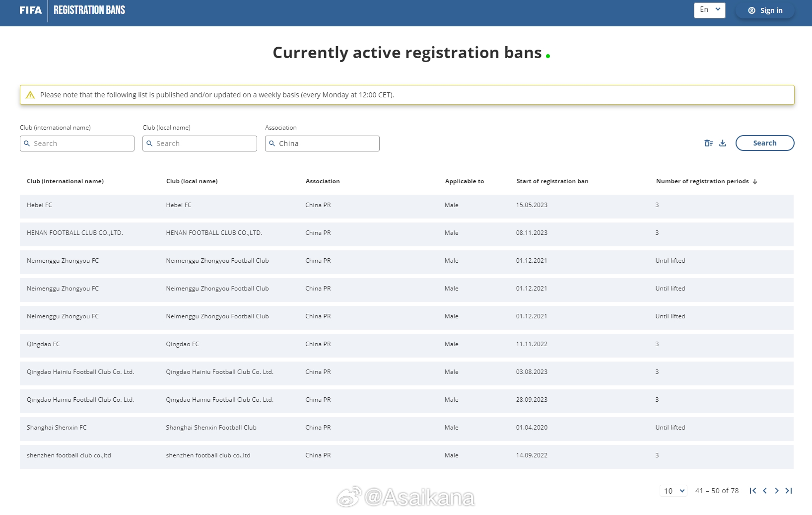Open the En language dropdown
Screen dimensions: 812x515
pyautogui.click(x=709, y=10)
